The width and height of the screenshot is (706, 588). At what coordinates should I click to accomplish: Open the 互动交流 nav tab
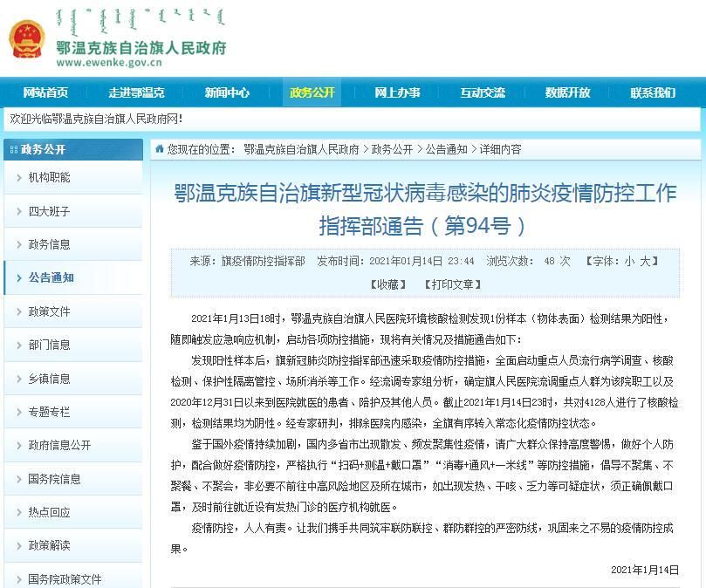tap(483, 92)
